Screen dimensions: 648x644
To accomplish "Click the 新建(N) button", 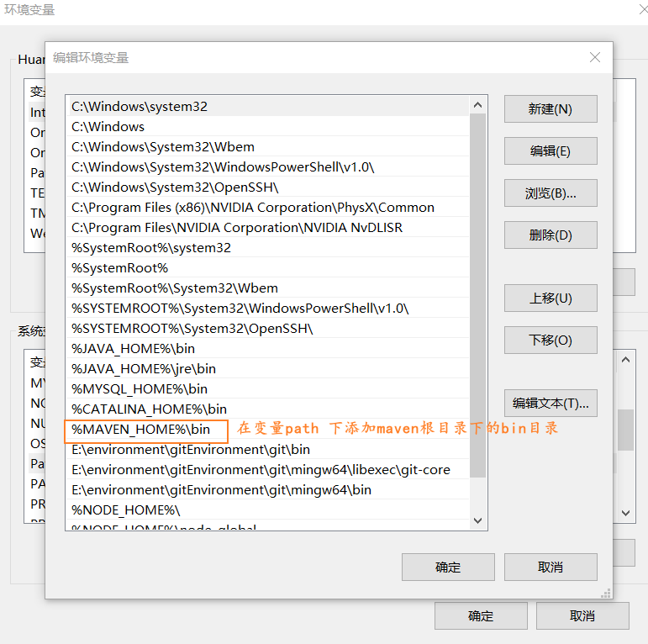I will point(551,109).
